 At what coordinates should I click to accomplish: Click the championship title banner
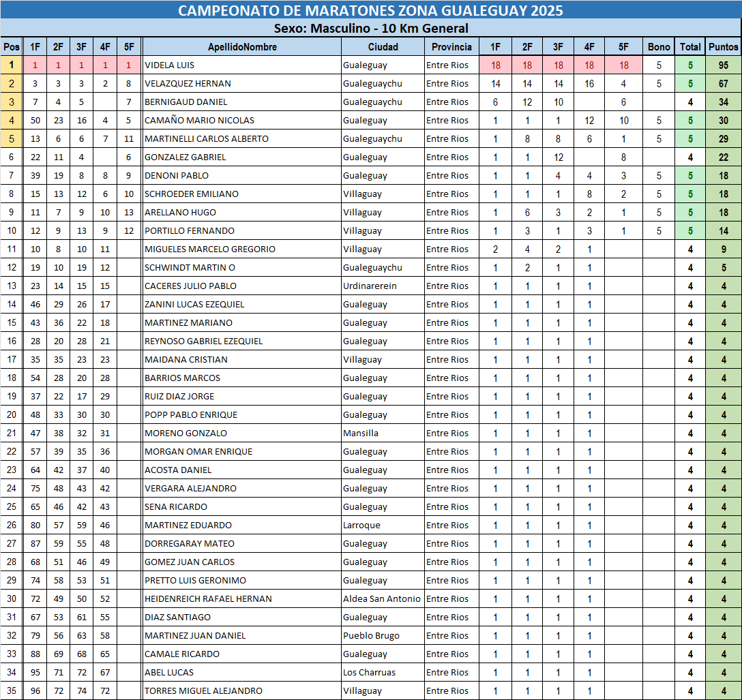pos(370,10)
